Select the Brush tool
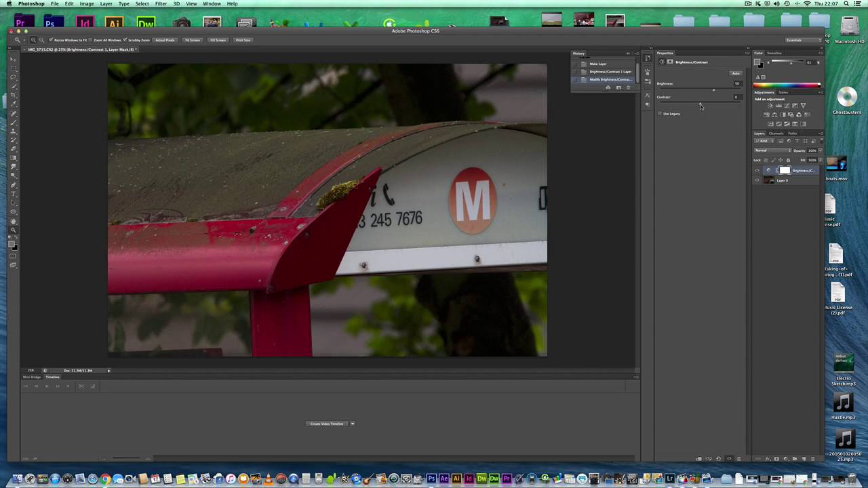868x488 pixels. [13, 122]
